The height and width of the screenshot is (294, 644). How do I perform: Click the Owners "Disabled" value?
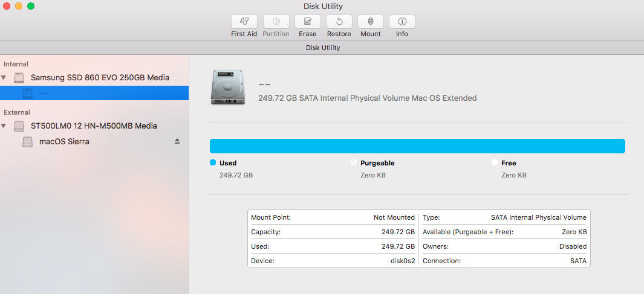(x=573, y=246)
